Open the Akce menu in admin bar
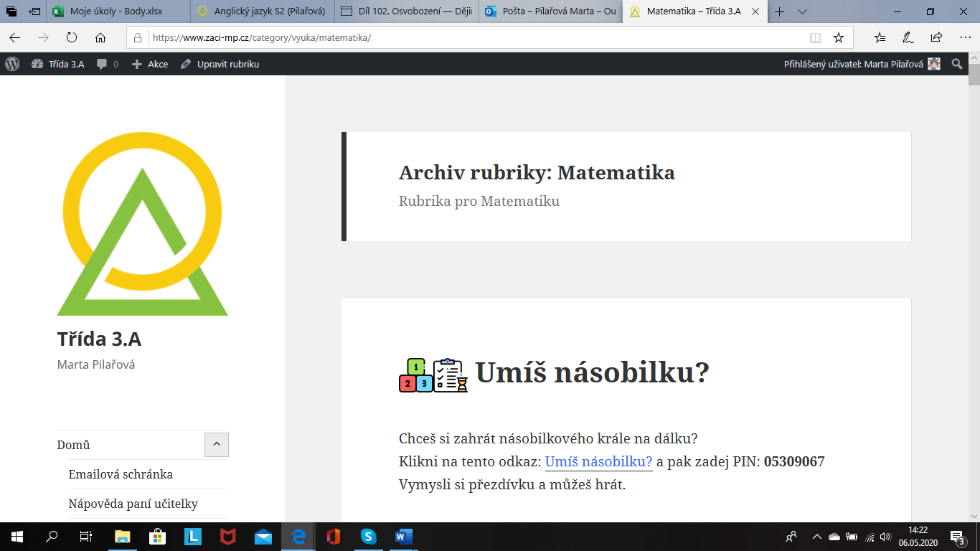This screenshot has width=980, height=551. [150, 64]
